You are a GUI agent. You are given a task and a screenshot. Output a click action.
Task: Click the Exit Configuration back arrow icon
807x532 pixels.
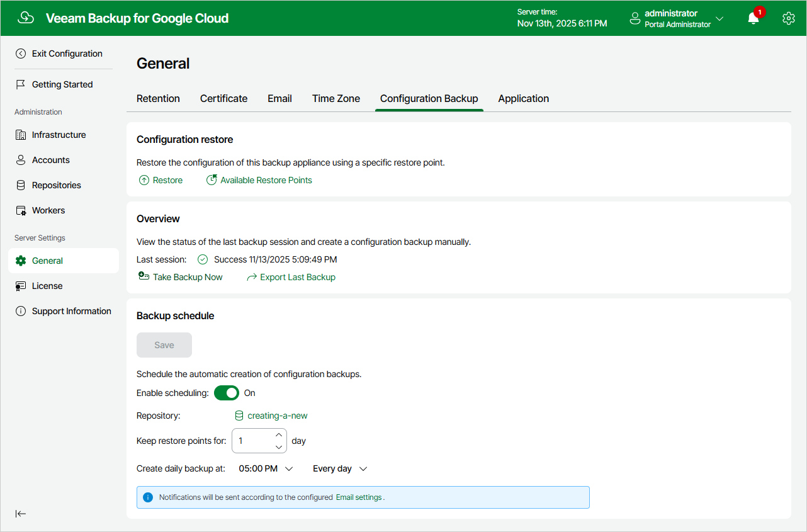(x=21, y=54)
